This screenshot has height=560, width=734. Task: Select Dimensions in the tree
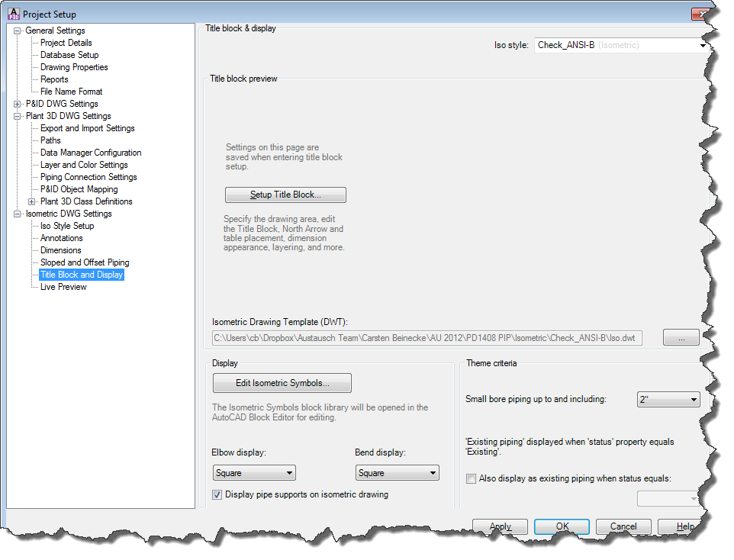61,250
